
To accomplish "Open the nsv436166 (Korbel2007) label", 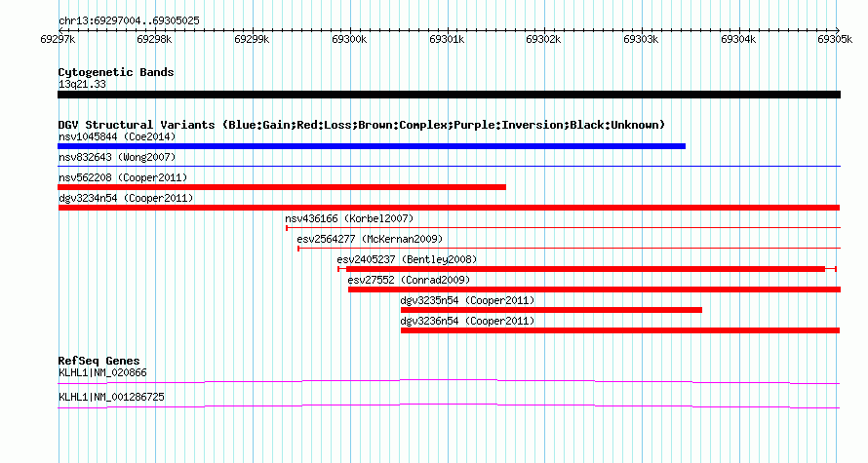I will tap(349, 218).
